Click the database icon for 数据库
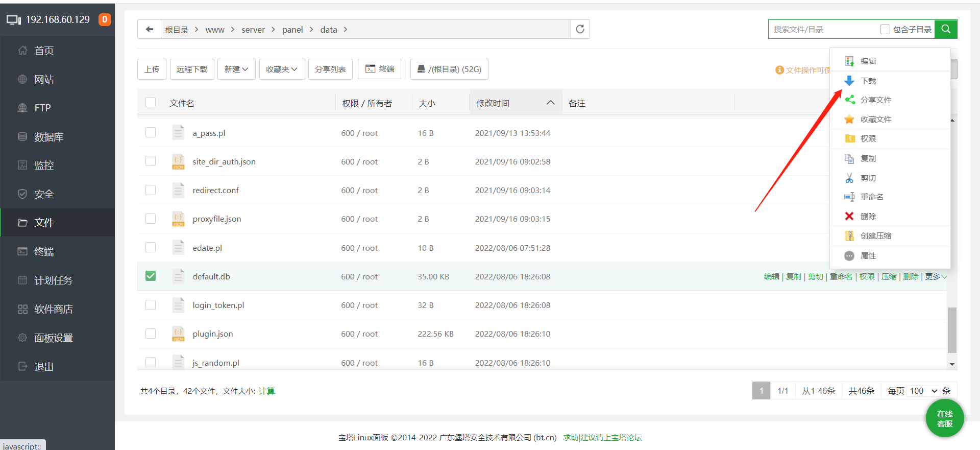This screenshot has height=450, width=980. pos(22,136)
